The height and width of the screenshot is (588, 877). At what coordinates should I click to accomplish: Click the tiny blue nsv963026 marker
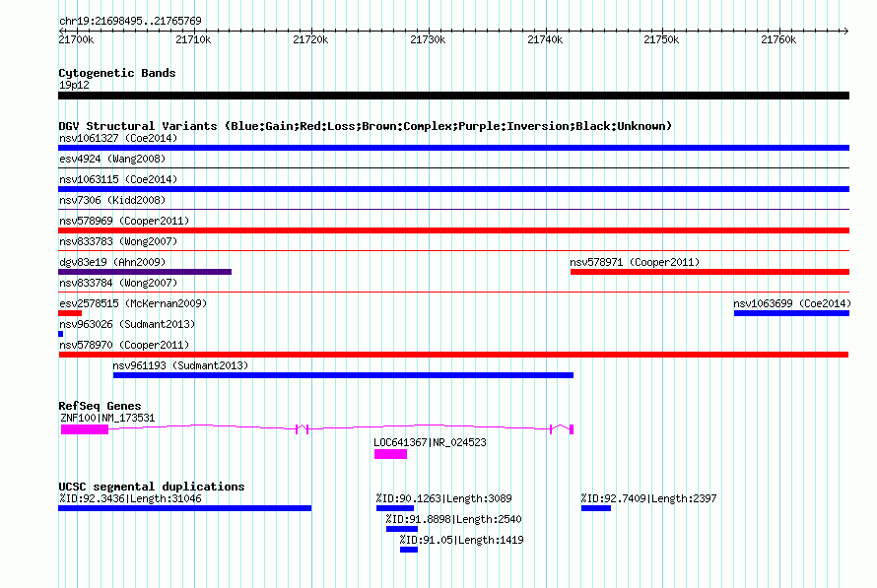[60, 334]
